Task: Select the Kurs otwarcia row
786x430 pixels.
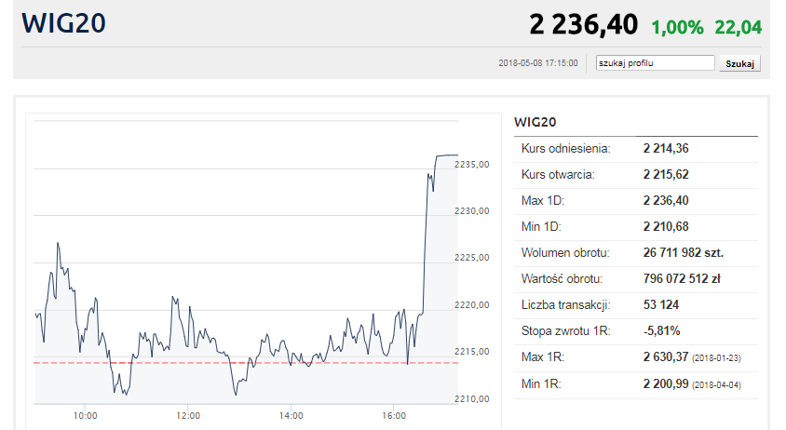Action: pos(635,174)
